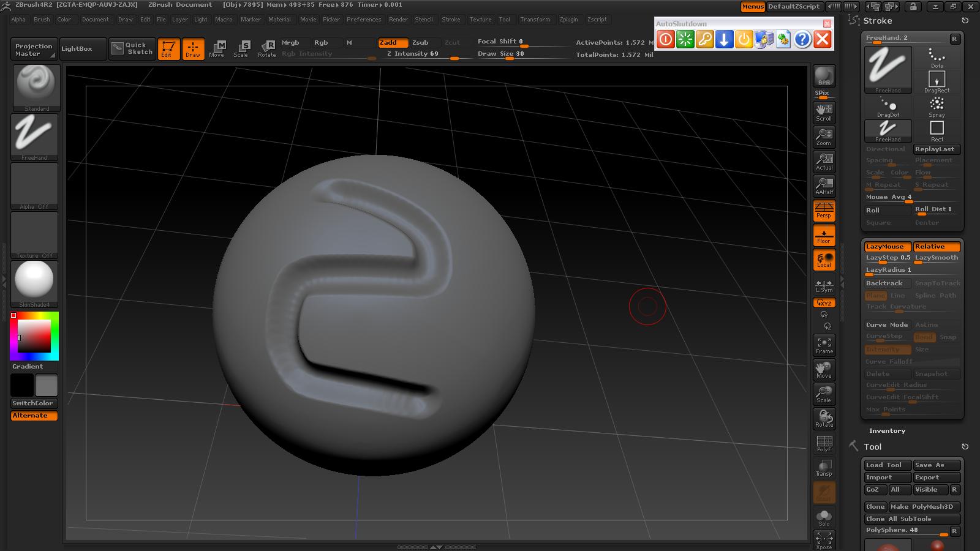
Task: Toggle XYZ rotation axis
Action: [824, 303]
